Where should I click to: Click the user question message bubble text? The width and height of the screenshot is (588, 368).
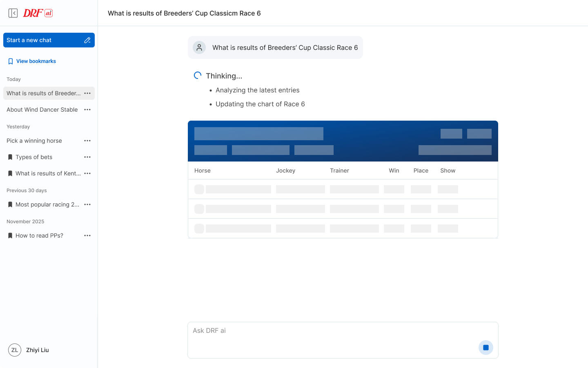285,47
